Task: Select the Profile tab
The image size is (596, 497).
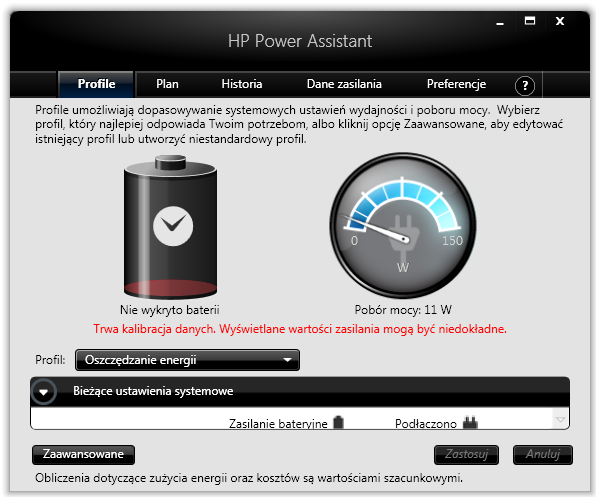Action: [96, 84]
